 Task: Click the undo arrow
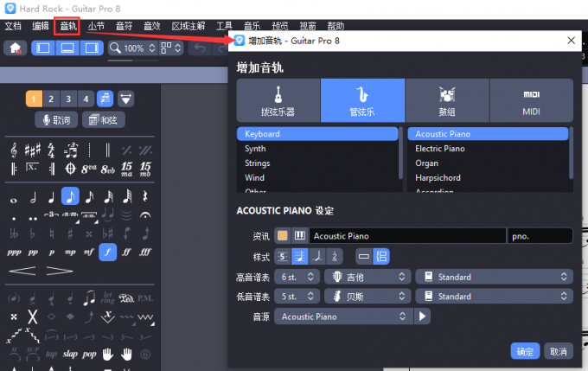click(x=200, y=48)
